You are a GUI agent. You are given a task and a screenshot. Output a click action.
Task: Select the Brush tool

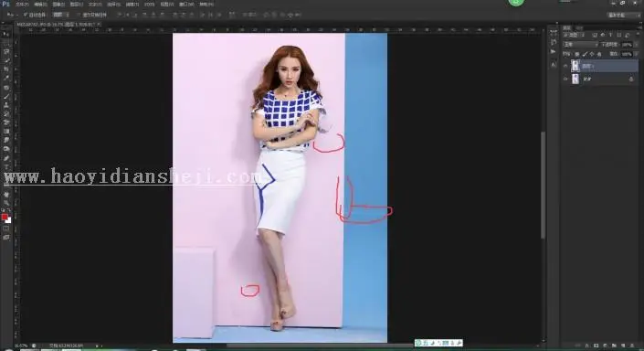click(6, 96)
